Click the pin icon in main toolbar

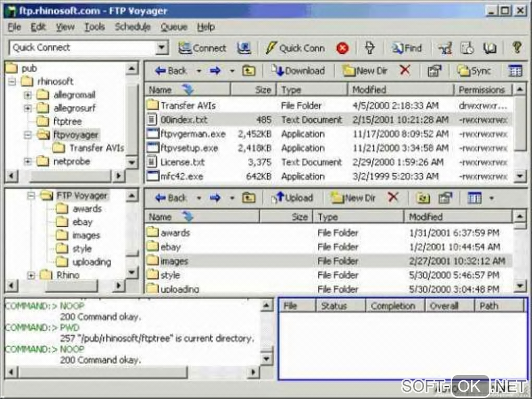[x=369, y=48]
